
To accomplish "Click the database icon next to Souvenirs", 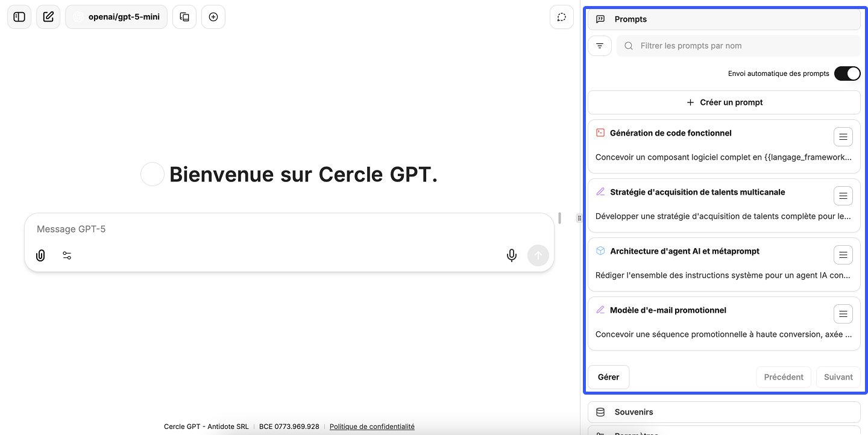I will coord(600,412).
